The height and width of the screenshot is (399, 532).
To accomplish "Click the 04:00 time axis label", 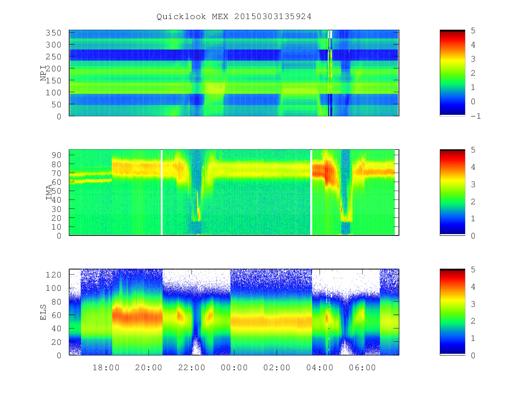I will [320, 368].
